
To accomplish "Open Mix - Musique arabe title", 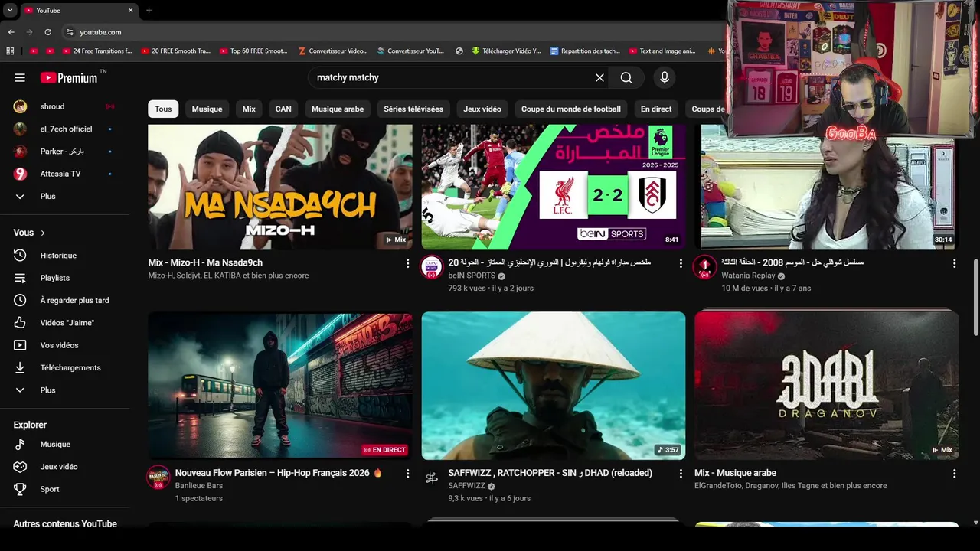I will [x=735, y=473].
